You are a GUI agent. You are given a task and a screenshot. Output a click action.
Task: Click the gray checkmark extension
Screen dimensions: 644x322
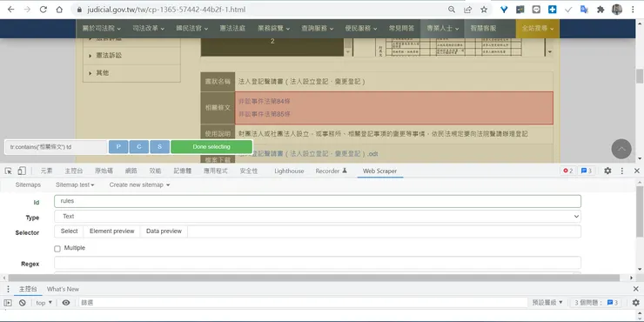pyautogui.click(x=568, y=10)
